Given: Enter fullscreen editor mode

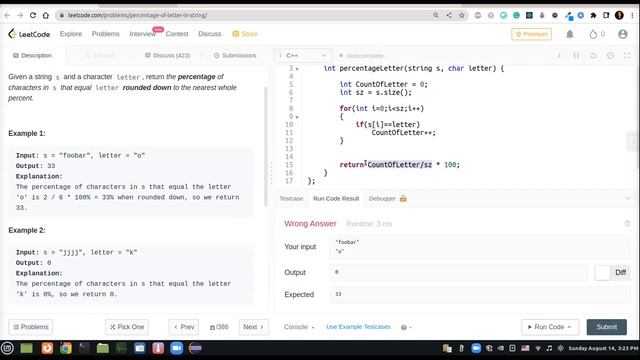Looking at the screenshot, I should [x=627, y=56].
